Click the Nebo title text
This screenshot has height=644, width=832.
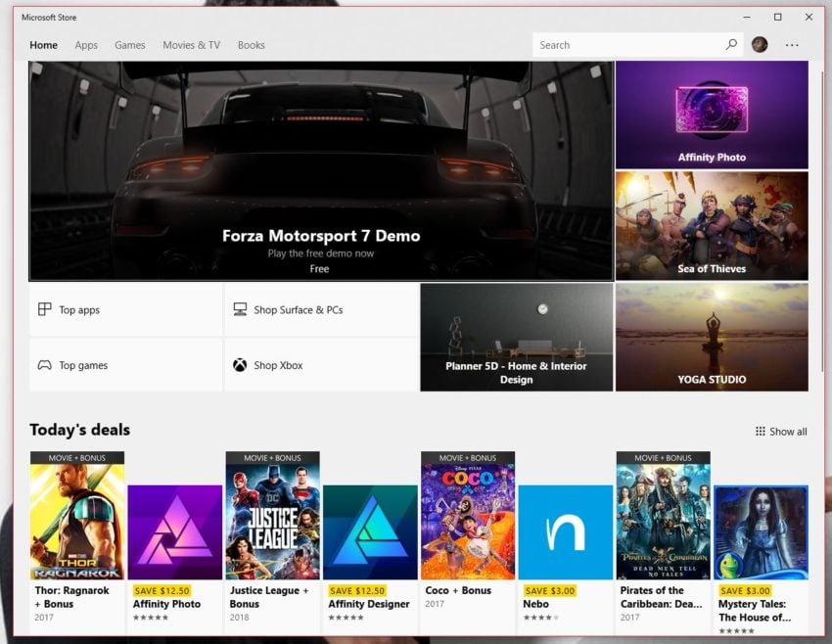[536, 604]
